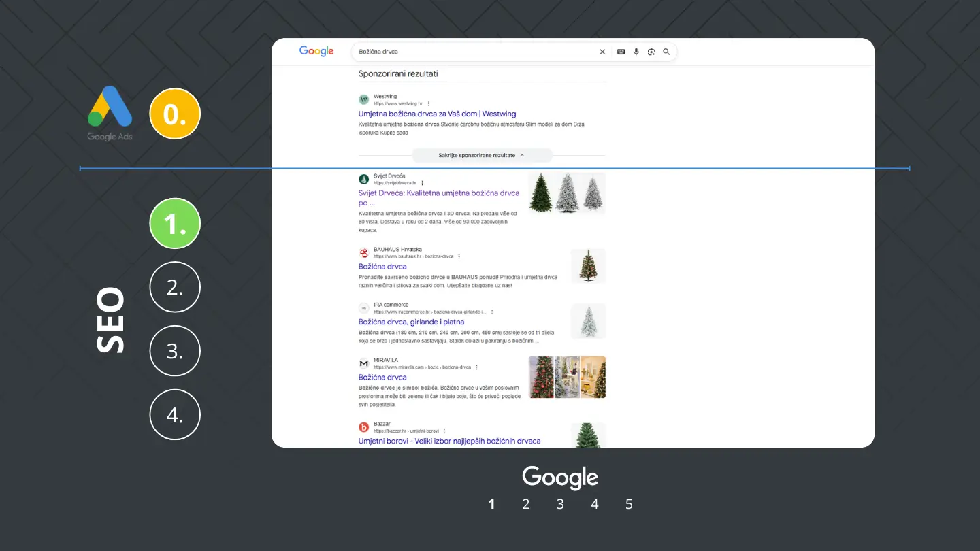Image resolution: width=980 pixels, height=551 pixels.
Task: Open three-dot menu beside MIRAVILA URL
Action: pos(476,367)
